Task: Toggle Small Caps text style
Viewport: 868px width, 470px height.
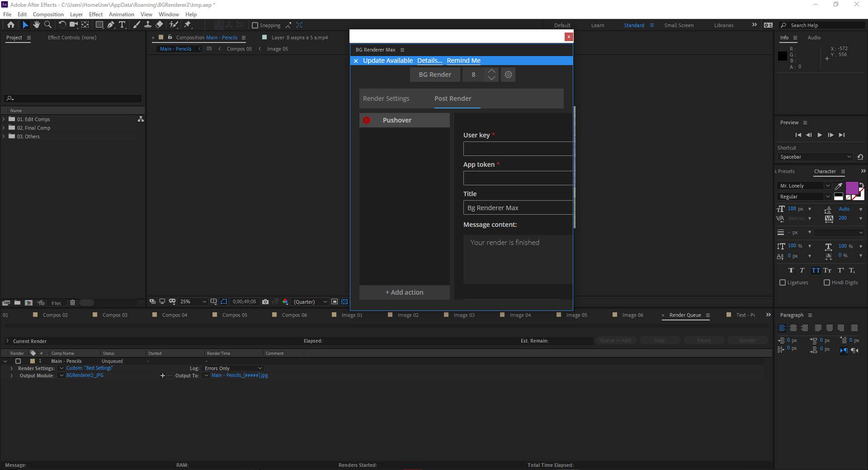Action: click(828, 270)
